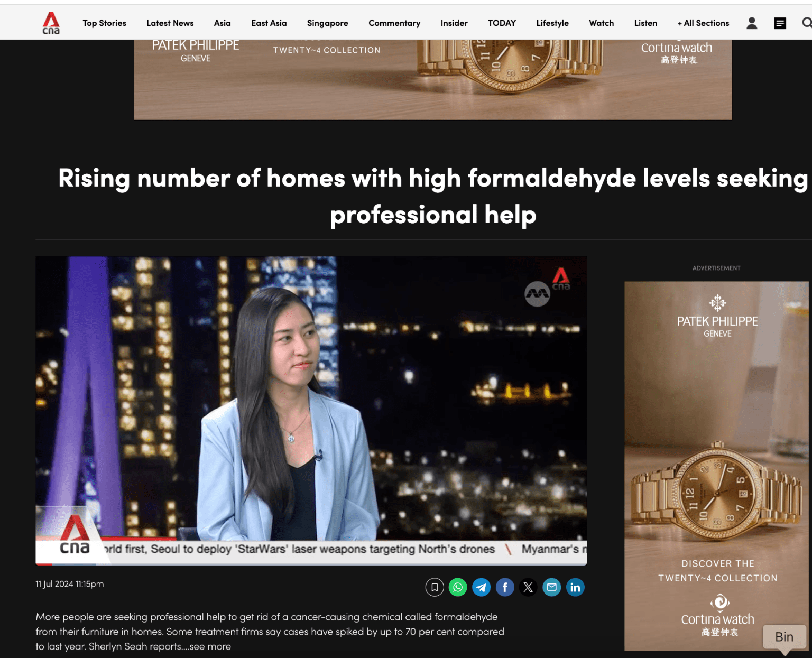Click see more to expand the article summary
Image resolution: width=812 pixels, height=658 pixels.
[x=210, y=646]
